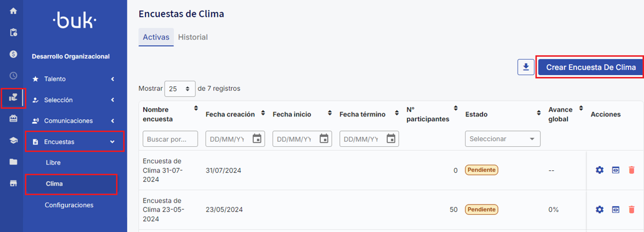Sort the table by Nombre encuesta
644x232 pixels.
coord(196,108)
